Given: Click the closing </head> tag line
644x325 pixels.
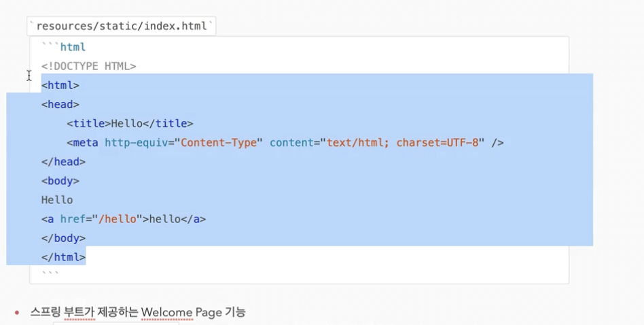Looking at the screenshot, I should 63,161.
